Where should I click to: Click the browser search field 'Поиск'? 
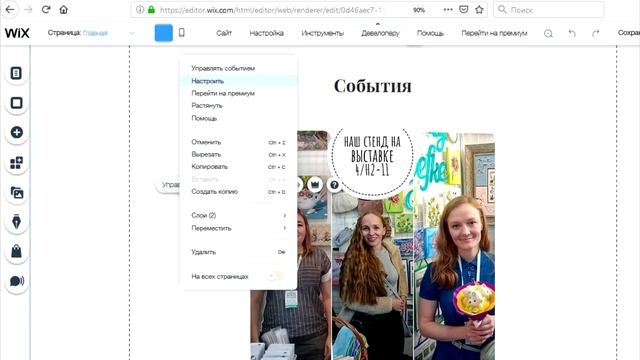coord(549,10)
